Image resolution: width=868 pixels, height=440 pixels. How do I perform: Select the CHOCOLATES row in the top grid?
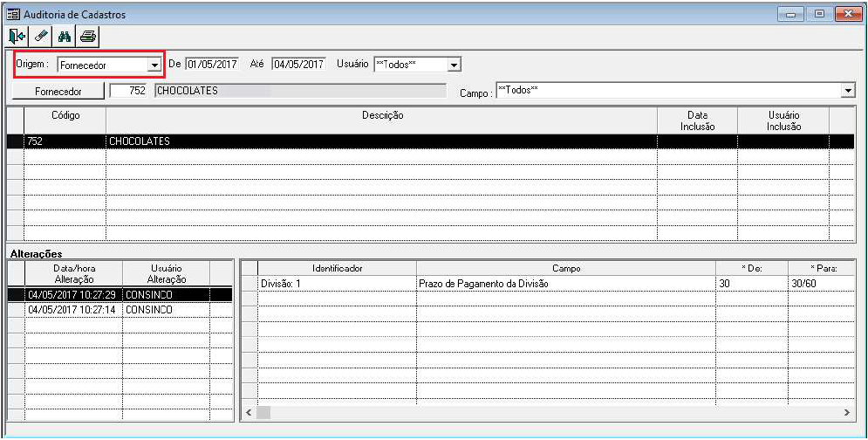tap(431, 141)
